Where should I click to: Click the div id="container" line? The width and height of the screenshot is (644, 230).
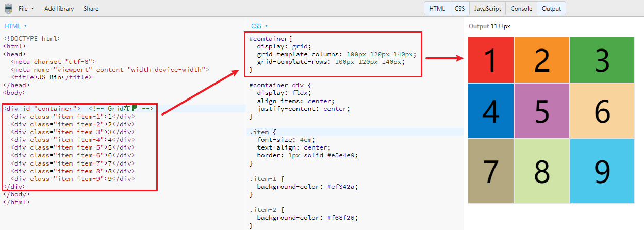78,109
